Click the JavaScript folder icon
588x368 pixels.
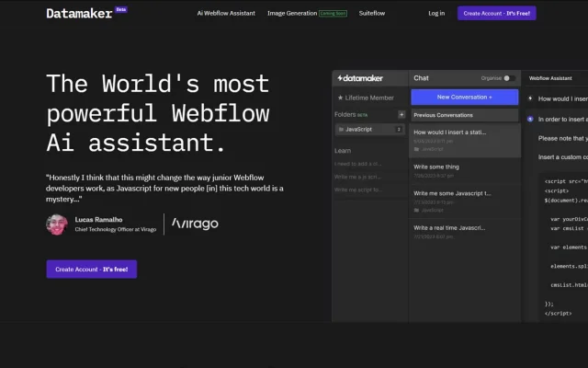coord(341,129)
